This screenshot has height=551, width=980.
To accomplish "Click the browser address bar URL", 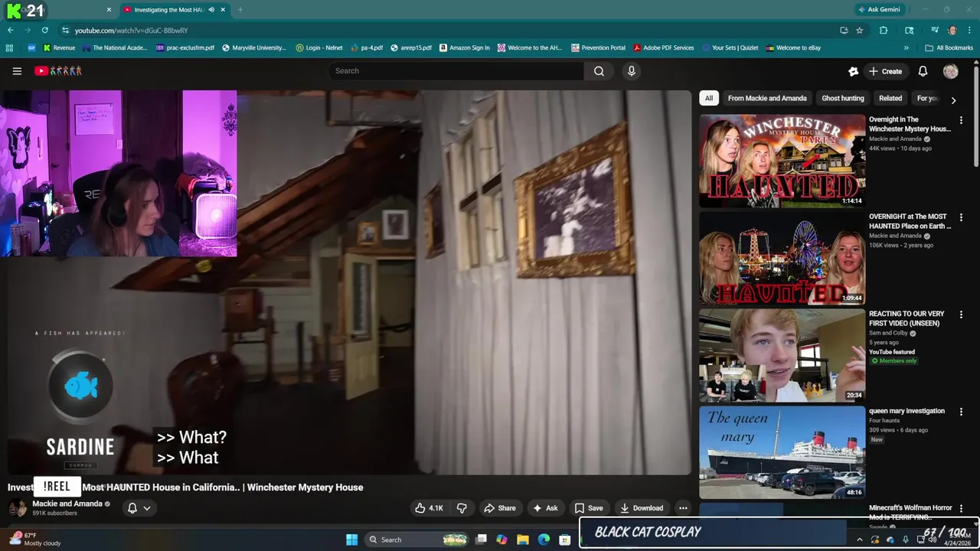I will 131,31.
